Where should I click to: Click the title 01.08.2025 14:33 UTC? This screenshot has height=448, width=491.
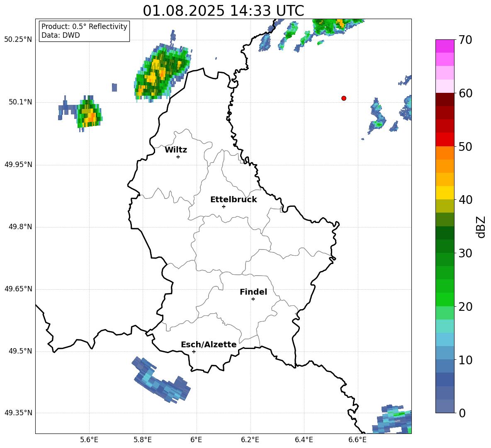click(x=223, y=11)
